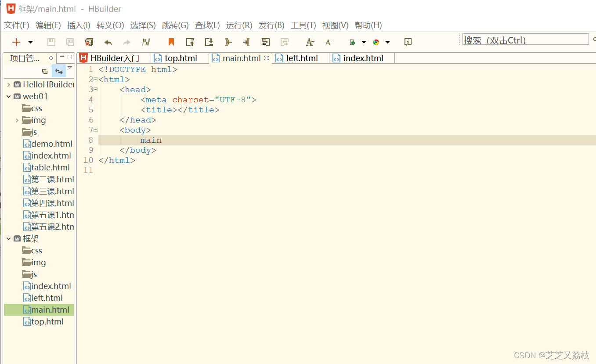Click the close-file icon with red X
596x364 pixels.
point(89,42)
